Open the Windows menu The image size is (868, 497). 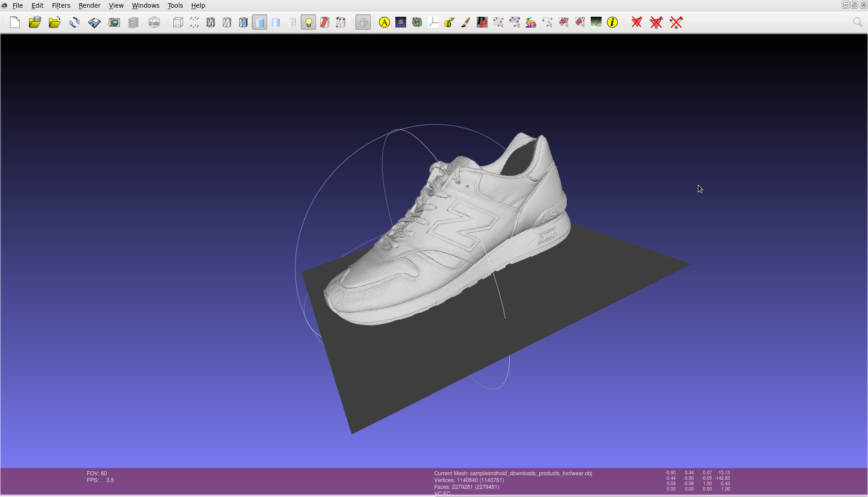click(146, 5)
